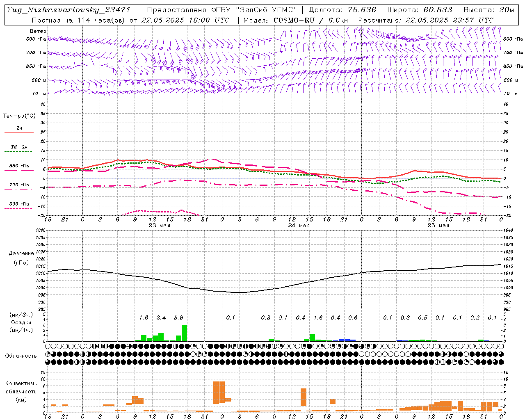Click the tallest green precipitation bar below '3.9'
The height and width of the screenshot is (420, 525).
coord(184,333)
